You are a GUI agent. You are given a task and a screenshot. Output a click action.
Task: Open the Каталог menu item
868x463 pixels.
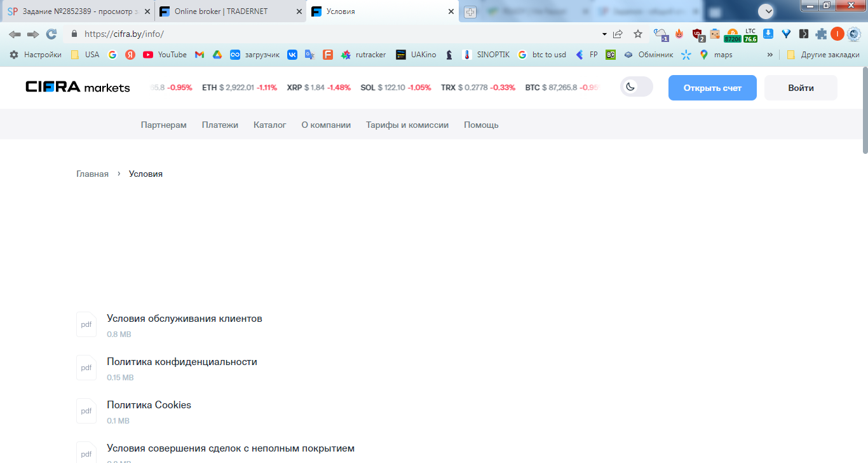tap(270, 125)
